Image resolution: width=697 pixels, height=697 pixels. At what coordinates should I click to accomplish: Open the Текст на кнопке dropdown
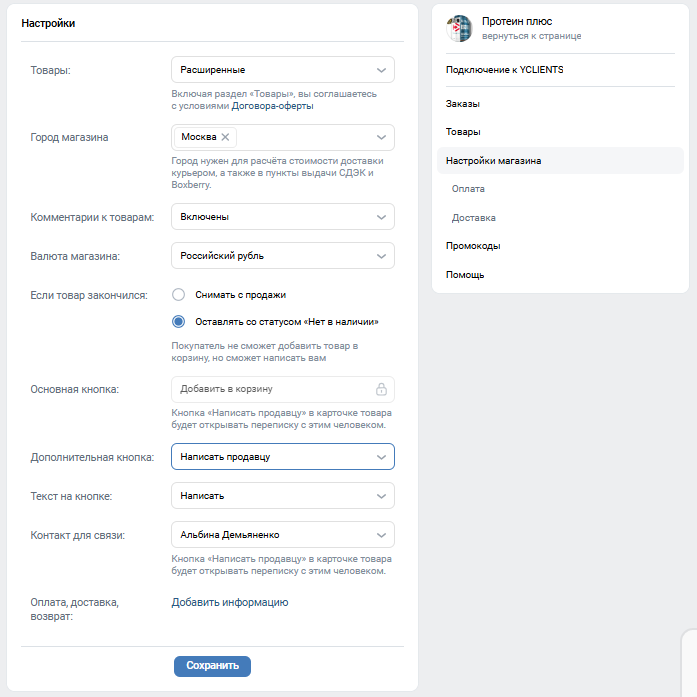(x=282, y=496)
